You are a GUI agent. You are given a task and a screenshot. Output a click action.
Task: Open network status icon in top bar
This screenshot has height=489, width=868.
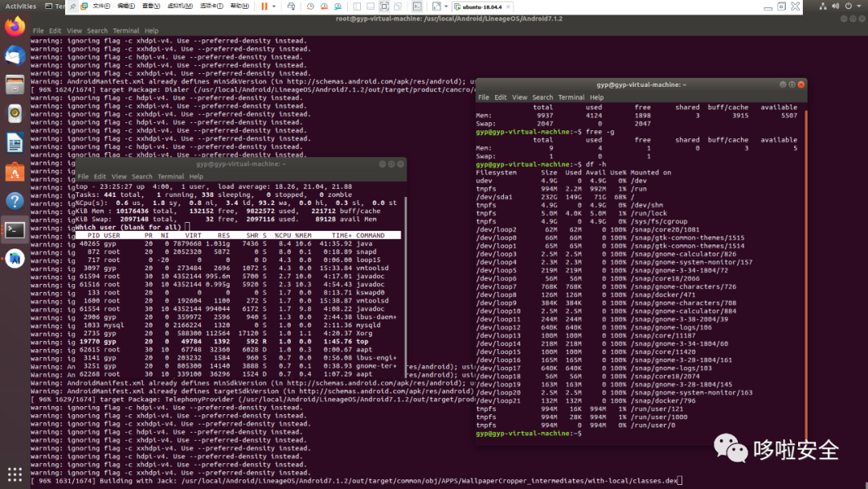pyautogui.click(x=823, y=6)
